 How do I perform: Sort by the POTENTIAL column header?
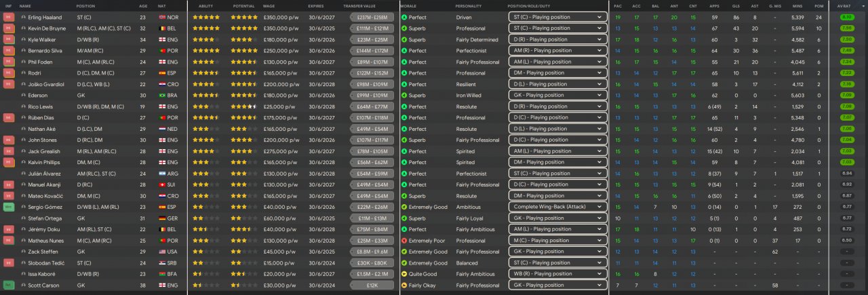[x=243, y=5]
